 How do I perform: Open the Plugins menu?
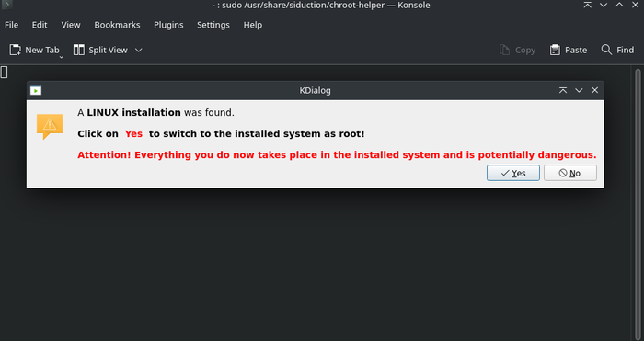[x=168, y=25]
